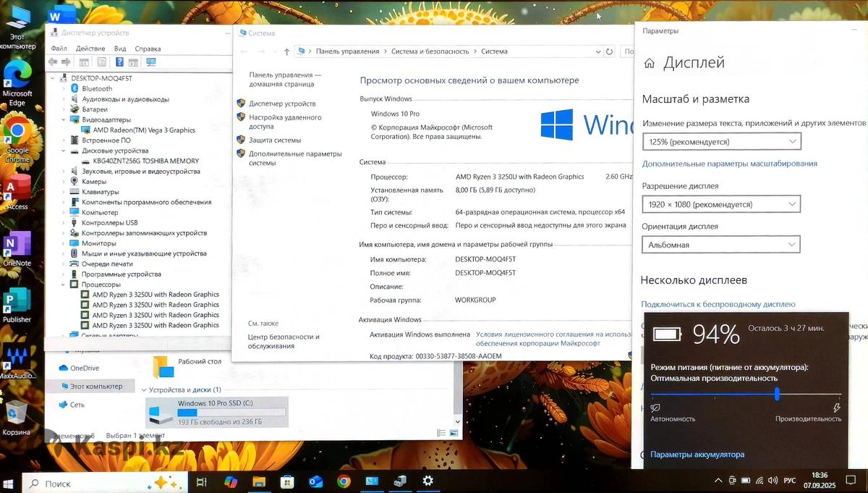Click the power mode slider handle

pos(777,395)
